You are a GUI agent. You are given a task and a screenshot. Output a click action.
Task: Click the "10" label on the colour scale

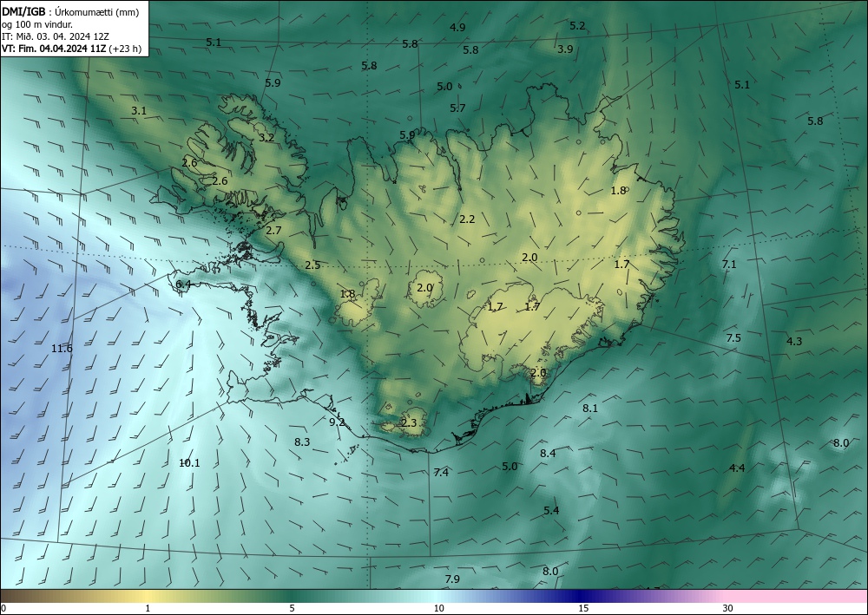coord(438,609)
